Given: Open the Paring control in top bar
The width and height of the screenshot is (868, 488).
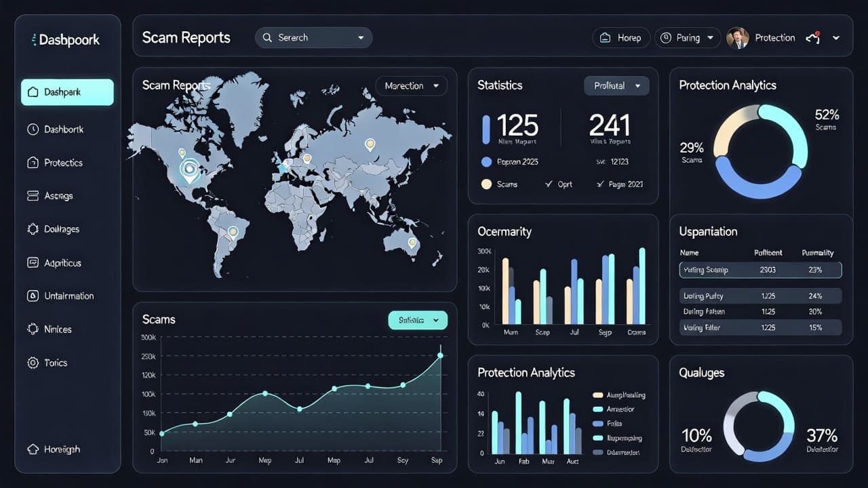Looking at the screenshot, I should [687, 37].
